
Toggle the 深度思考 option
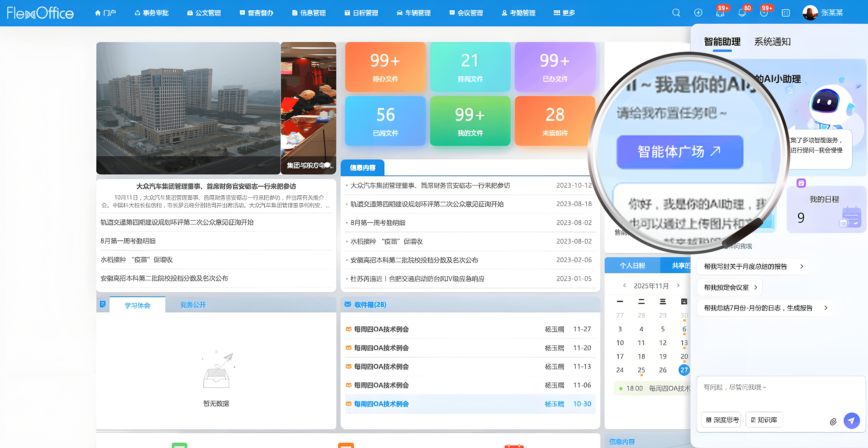pyautogui.click(x=721, y=420)
